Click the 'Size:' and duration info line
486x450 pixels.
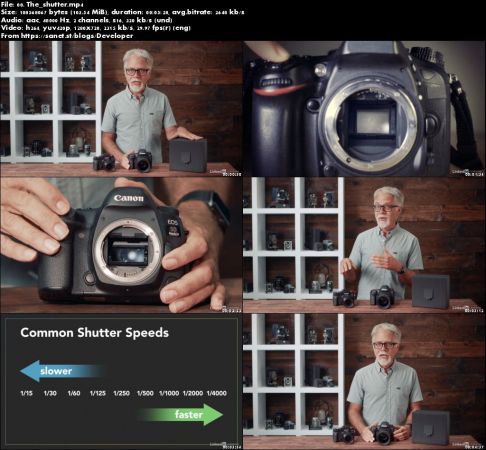[x=122, y=12]
